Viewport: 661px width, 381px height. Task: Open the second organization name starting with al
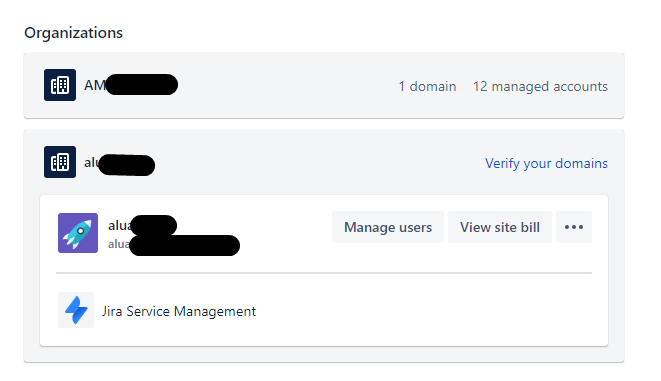pyautogui.click(x=119, y=164)
